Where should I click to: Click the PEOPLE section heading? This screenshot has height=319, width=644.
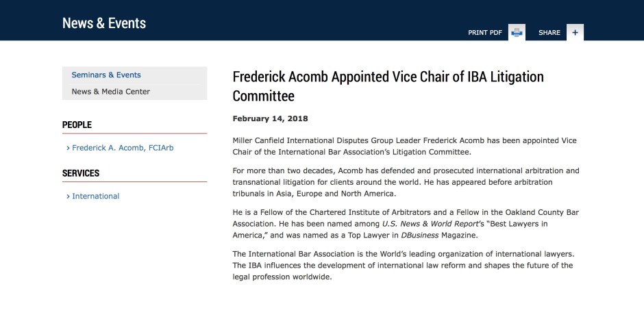[x=77, y=125]
